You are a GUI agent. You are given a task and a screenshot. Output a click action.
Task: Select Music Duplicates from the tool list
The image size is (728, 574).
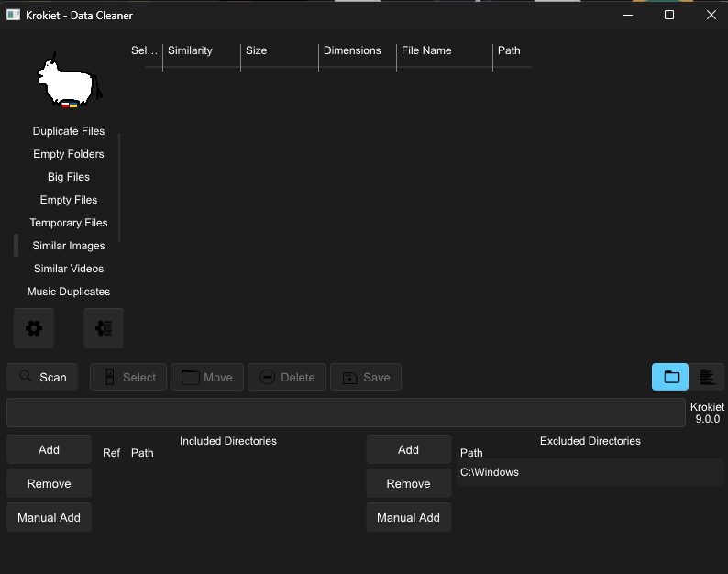pyautogui.click(x=69, y=292)
